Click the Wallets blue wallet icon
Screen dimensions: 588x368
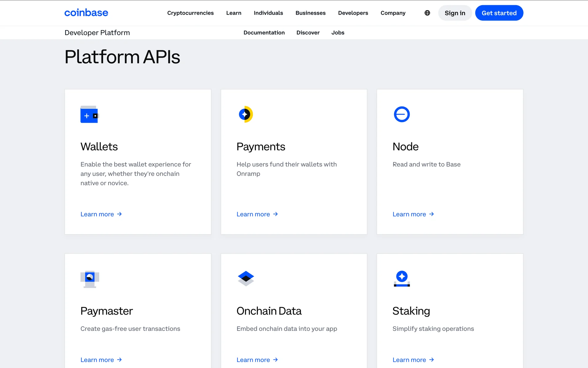click(x=89, y=114)
